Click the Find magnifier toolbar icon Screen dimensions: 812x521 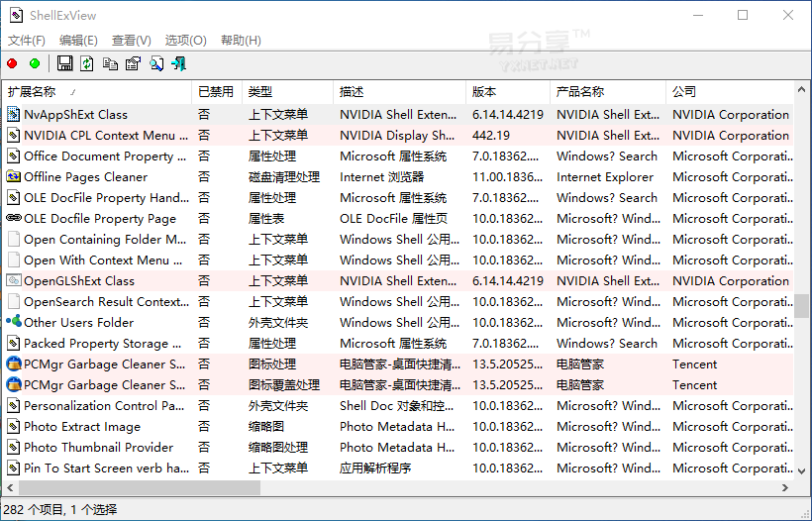[x=156, y=63]
